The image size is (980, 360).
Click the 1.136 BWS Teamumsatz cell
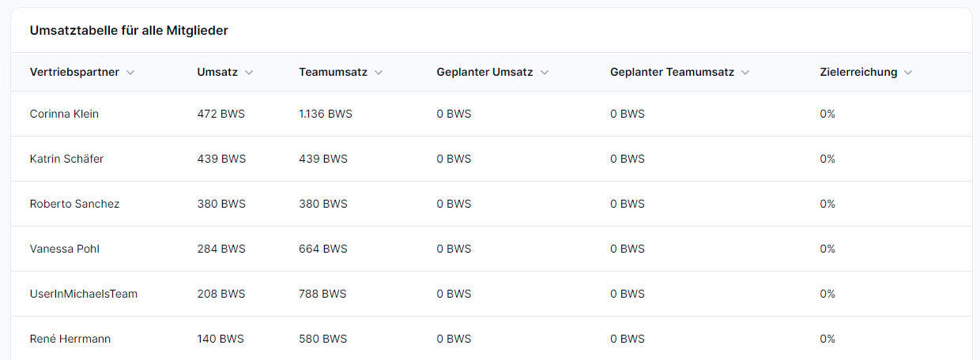point(326,114)
